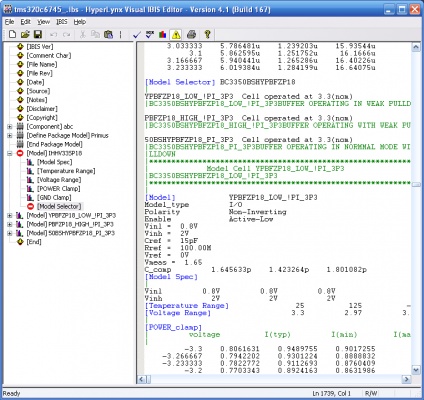424x400 pixels.
Task: Select [File Name] tree item
Action: 42,64
